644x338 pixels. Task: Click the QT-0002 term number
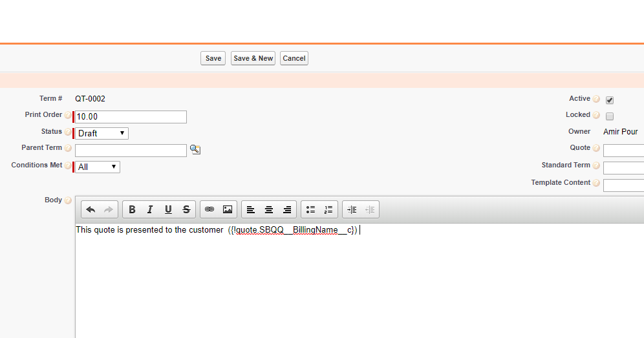point(90,99)
